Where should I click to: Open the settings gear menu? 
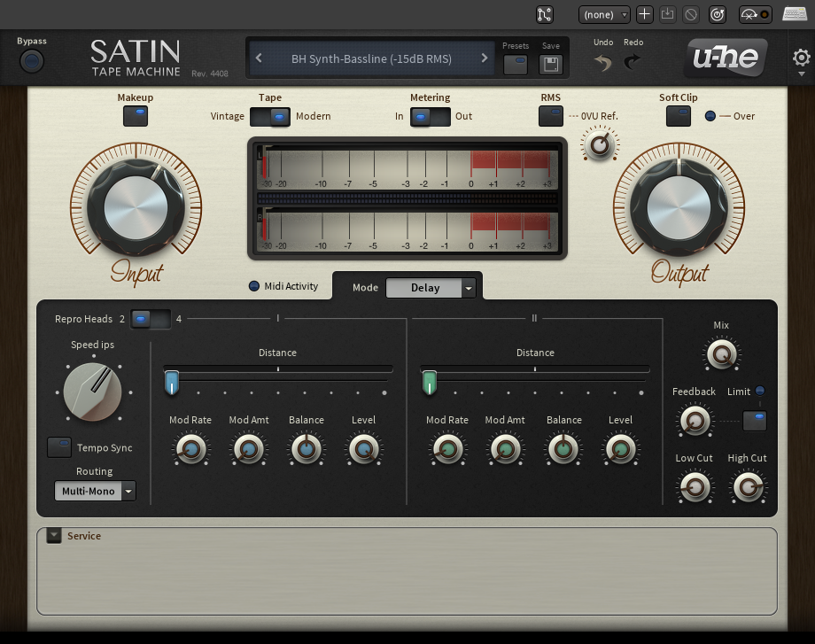[x=801, y=58]
